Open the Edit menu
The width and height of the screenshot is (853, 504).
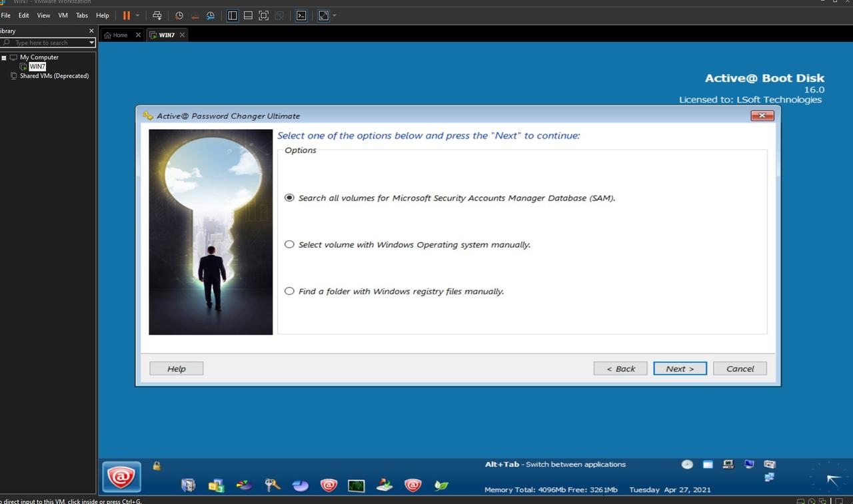tap(23, 15)
